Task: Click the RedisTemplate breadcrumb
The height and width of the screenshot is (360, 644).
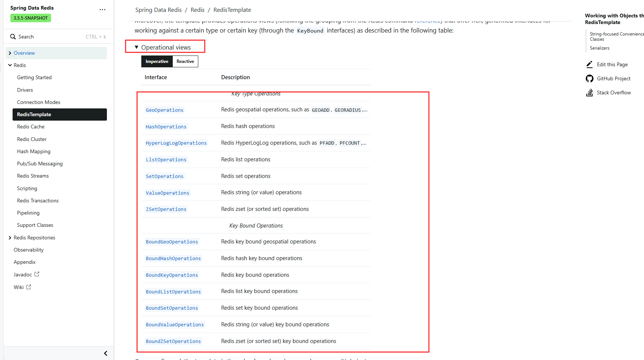Action: (x=232, y=10)
